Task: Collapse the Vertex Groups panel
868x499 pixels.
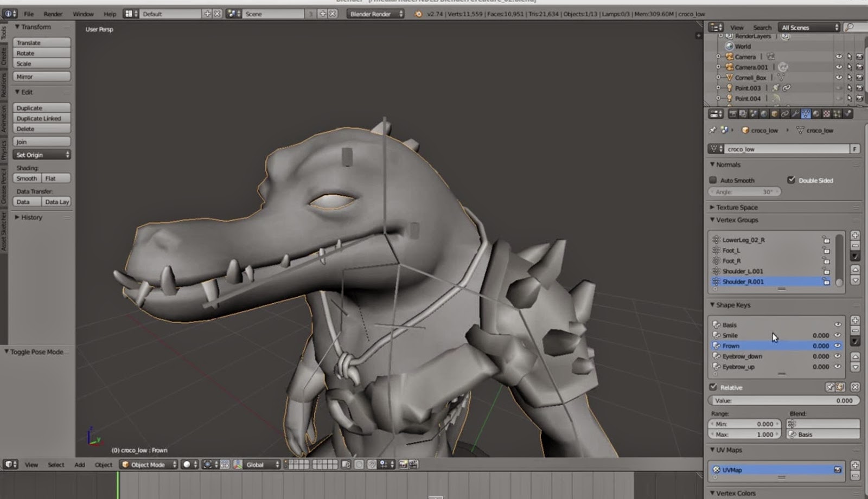Action: point(736,220)
